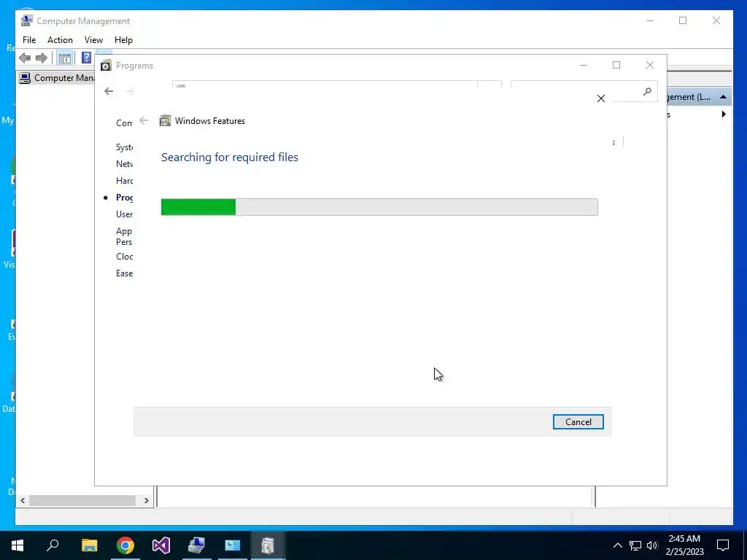
Task: Toggle the console tree toolbar button
Action: [x=64, y=58]
